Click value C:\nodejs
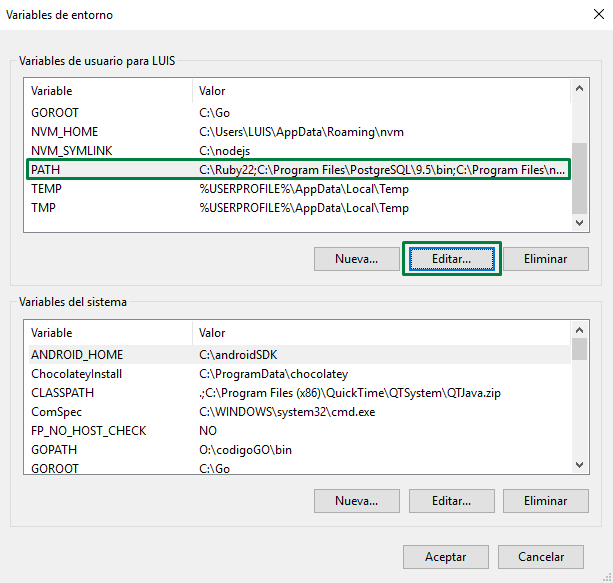613x583 pixels. point(224,151)
